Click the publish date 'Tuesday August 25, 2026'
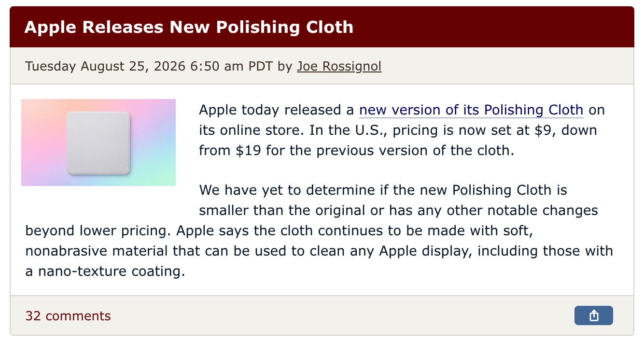This screenshot has height=343, width=644. (x=105, y=66)
